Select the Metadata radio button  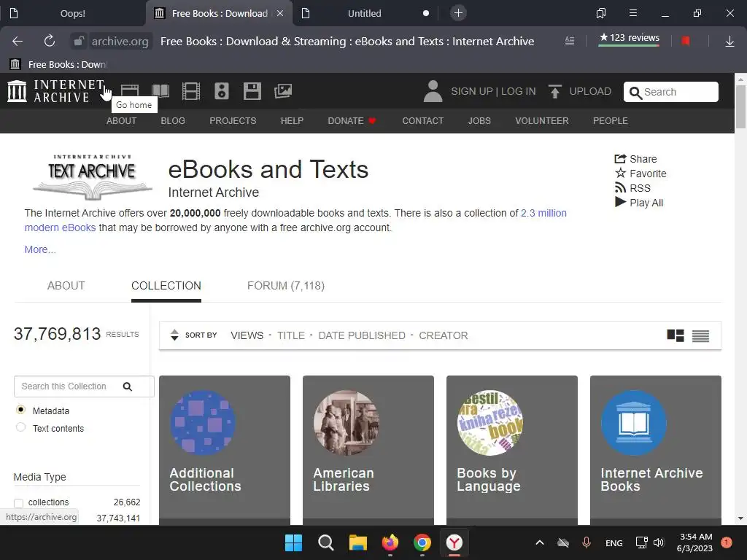tap(20, 410)
